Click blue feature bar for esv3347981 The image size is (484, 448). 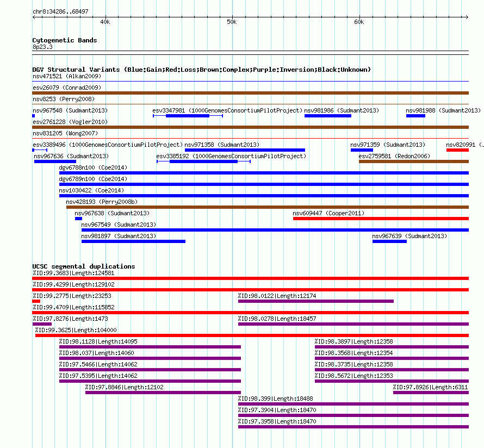[188, 116]
